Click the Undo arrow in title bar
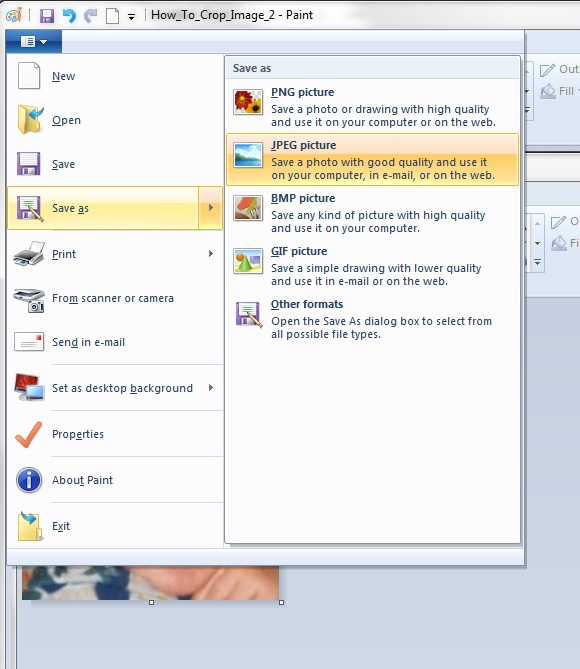This screenshot has width=580, height=669. [x=69, y=16]
